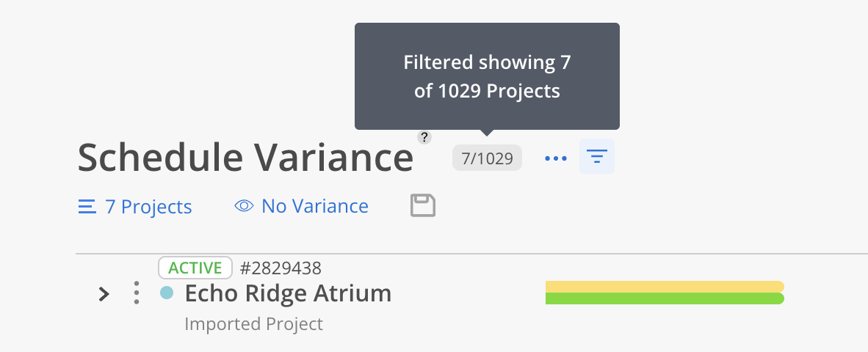Viewport: 868px width, 352px height.
Task: Click the Schedule Variance heading
Action: (x=245, y=158)
